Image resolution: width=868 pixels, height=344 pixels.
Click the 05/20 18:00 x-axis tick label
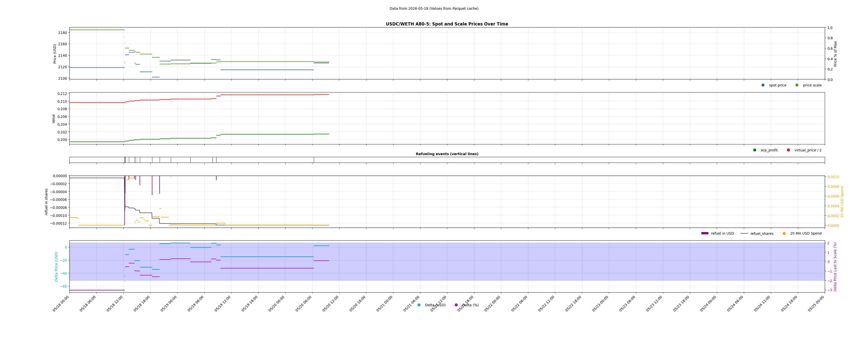pos(357,304)
